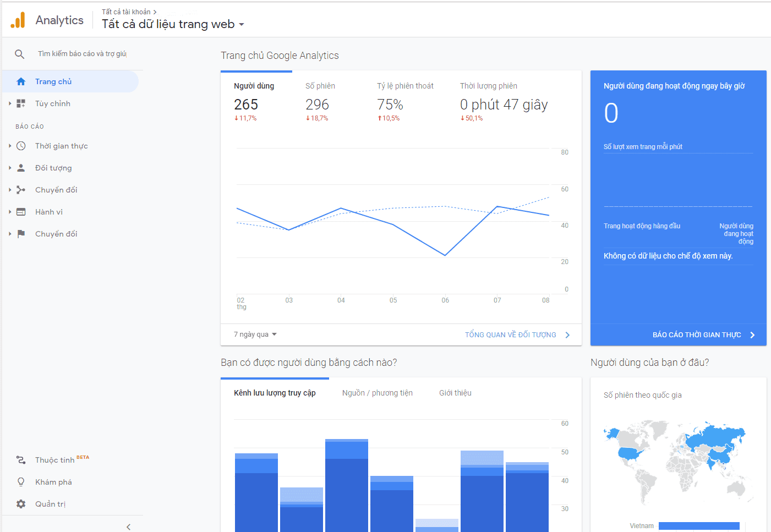Screen dimensions: 771x532
Task: Click the Tùy chỉnh dashboard grid icon
Action: pyautogui.click(x=21, y=103)
